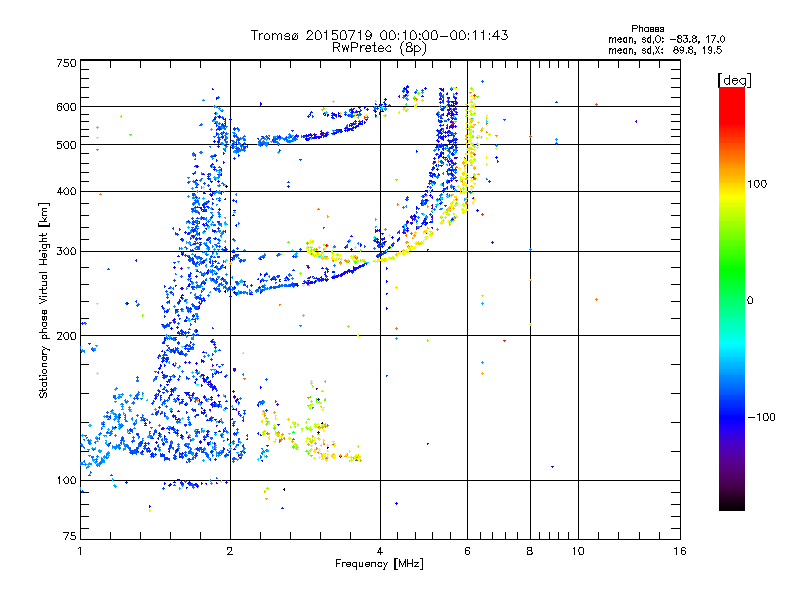The image size is (800, 600).
Task: Click the y-axis tick label '750'
Action: pos(66,63)
